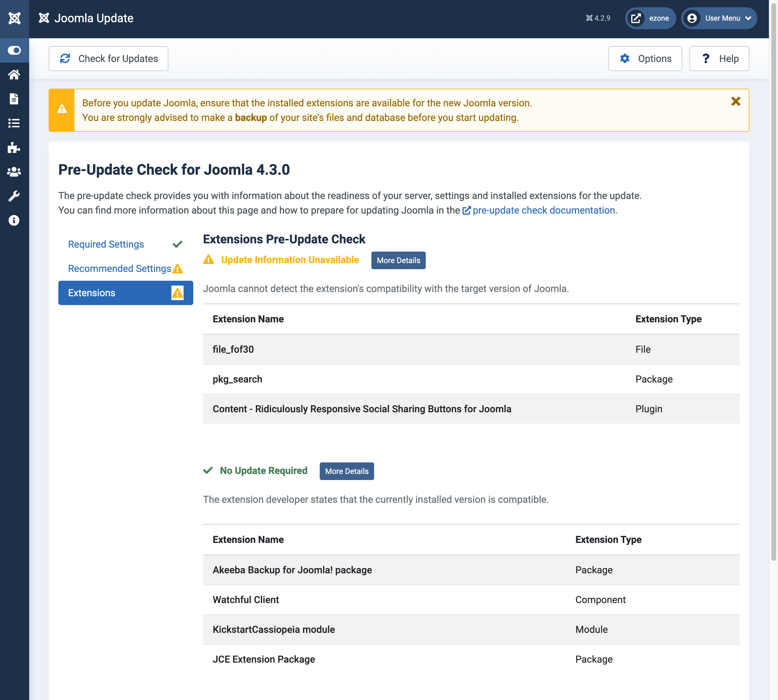The height and width of the screenshot is (700, 778).
Task: Collapse the sidebar with the toggle switch
Action: click(x=14, y=50)
